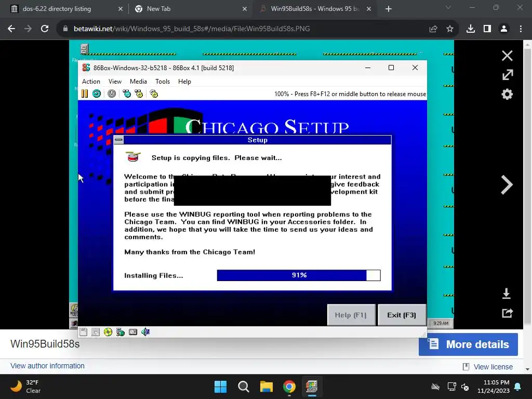
Task: Open the Chrome profile icon
Action: pyautogui.click(x=504, y=29)
